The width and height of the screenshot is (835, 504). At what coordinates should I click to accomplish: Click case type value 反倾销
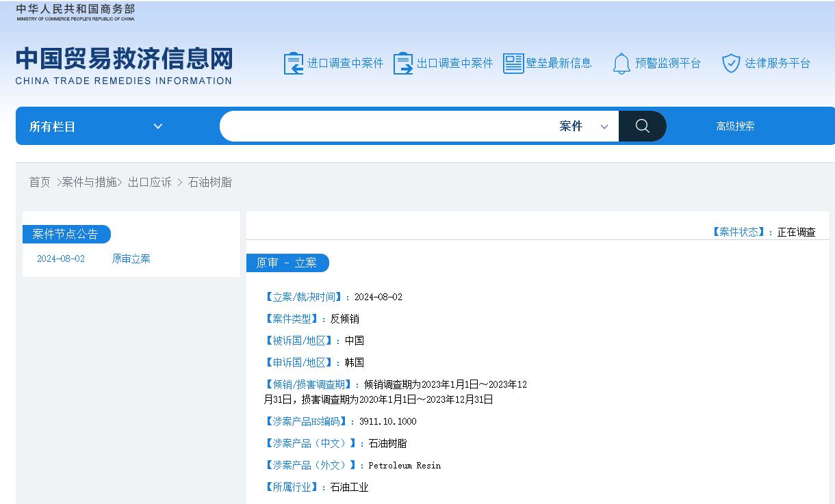[344, 319]
